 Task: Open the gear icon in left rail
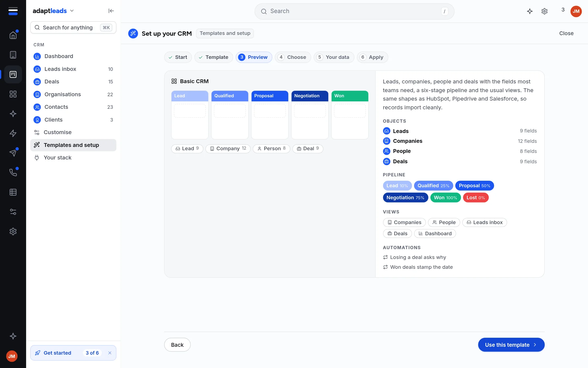13,231
